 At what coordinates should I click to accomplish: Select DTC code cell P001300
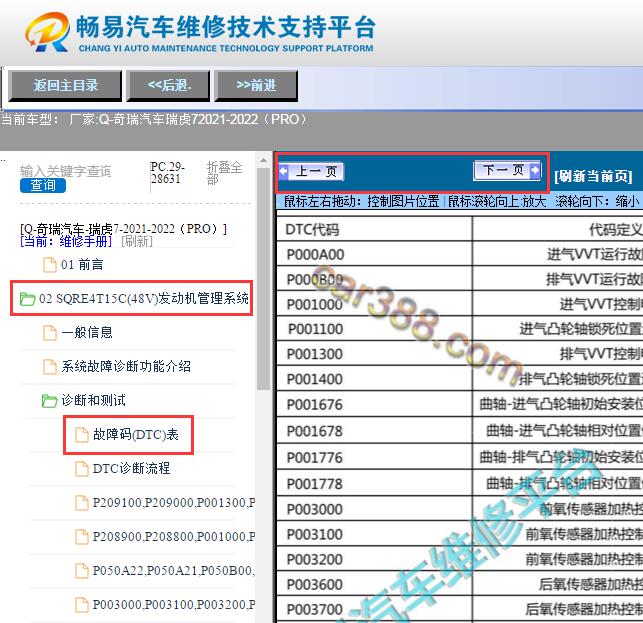click(374, 354)
